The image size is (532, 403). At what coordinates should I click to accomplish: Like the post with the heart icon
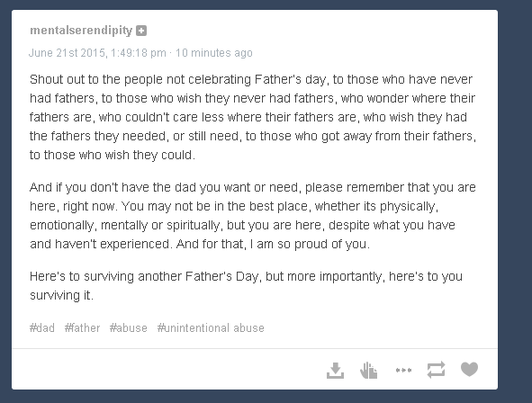[469, 369]
